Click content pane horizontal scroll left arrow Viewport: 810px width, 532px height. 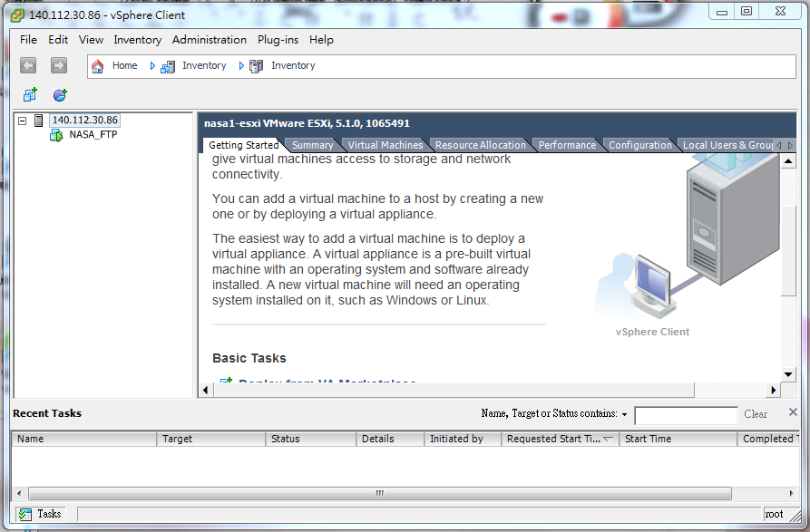tap(206, 390)
